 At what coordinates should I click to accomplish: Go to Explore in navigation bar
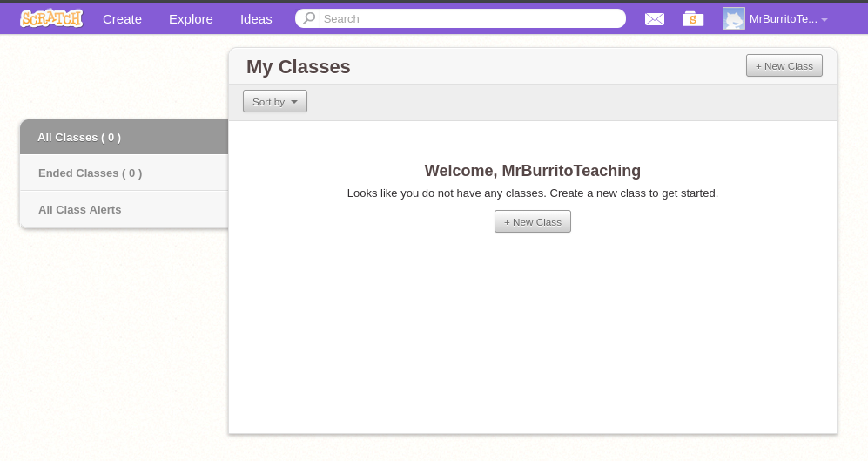(191, 19)
